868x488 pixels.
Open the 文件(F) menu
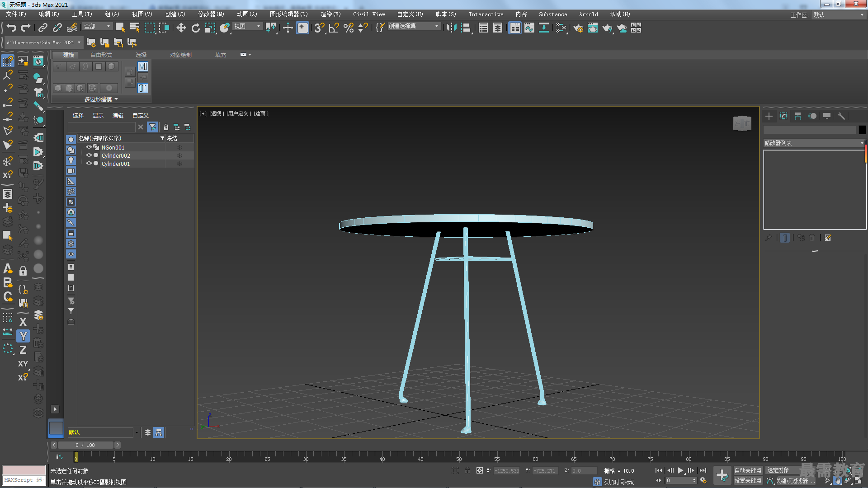(17, 14)
